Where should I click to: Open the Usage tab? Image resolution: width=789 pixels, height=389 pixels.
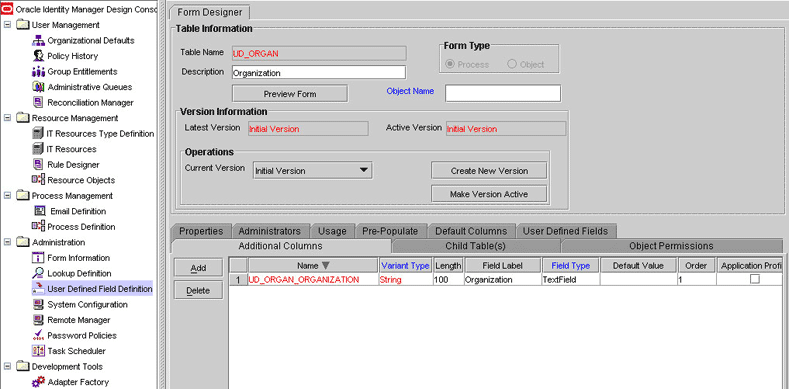click(x=332, y=231)
